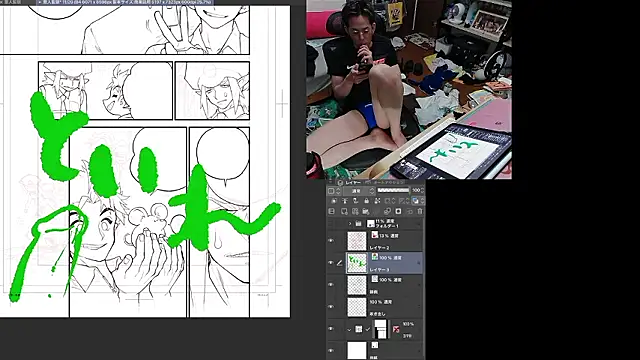640x360 pixels.
Task: Click the opacity stepper arrows next to 100
Action: [x=422, y=191]
